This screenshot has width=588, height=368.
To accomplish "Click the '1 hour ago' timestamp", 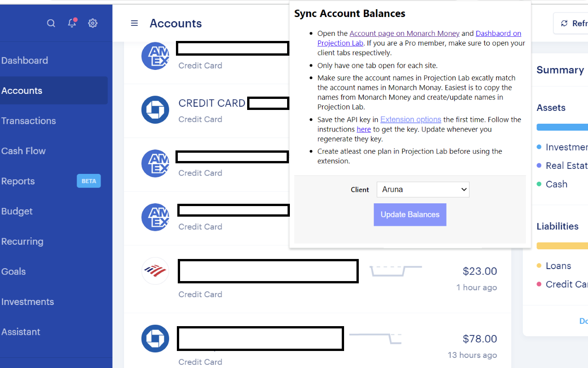I will coord(477,287).
